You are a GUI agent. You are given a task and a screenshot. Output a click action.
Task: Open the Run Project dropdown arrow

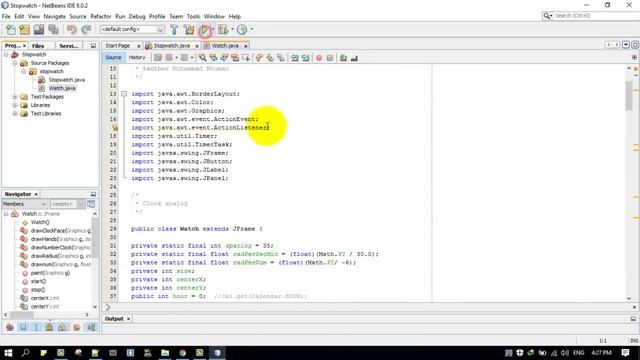click(213, 29)
